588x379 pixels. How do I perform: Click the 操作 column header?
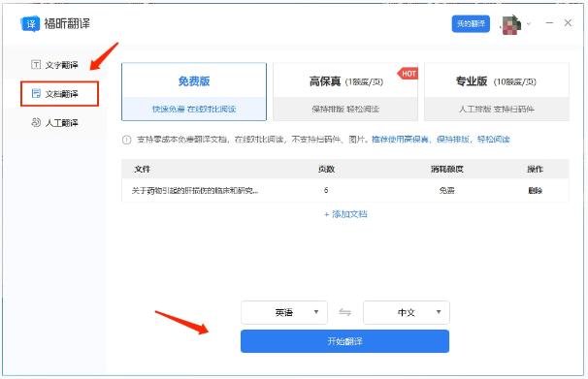[x=535, y=170]
